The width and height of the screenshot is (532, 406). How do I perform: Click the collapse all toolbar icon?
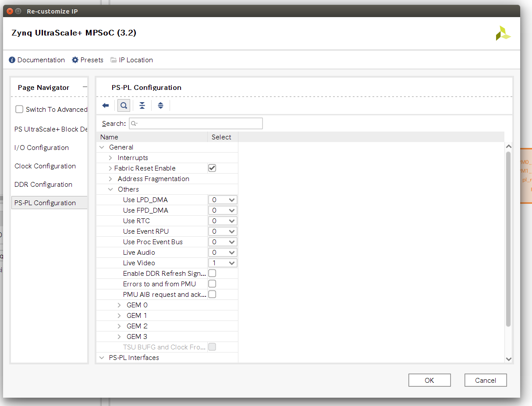pyautogui.click(x=142, y=106)
